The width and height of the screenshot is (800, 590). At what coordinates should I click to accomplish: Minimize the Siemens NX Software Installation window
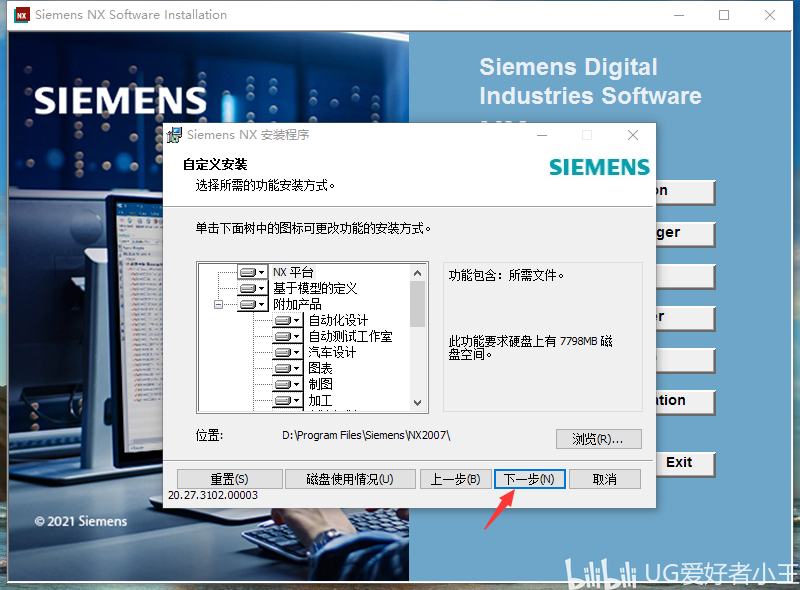point(679,15)
